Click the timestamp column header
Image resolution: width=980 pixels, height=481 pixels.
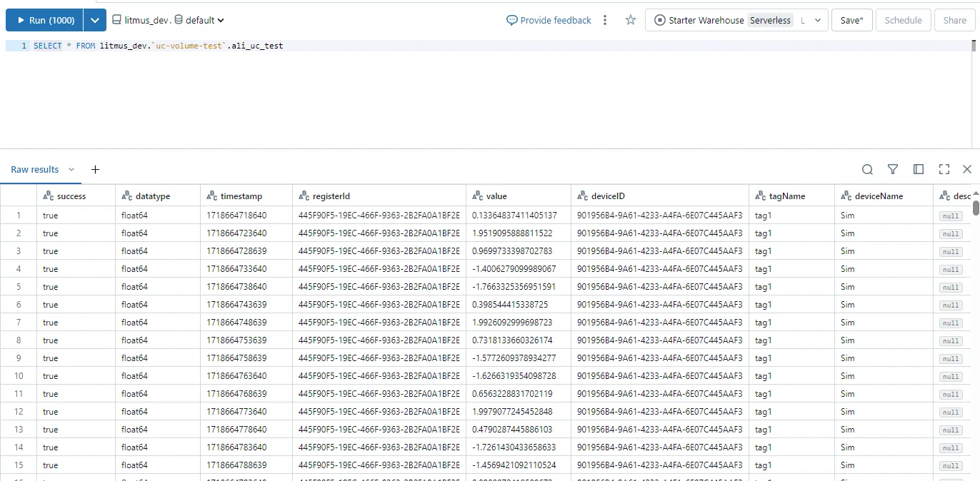pyautogui.click(x=246, y=196)
